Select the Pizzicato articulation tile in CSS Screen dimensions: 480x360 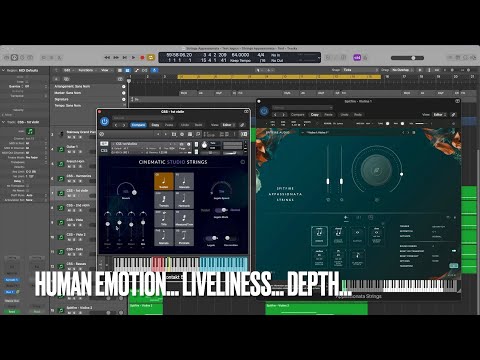[184, 237]
